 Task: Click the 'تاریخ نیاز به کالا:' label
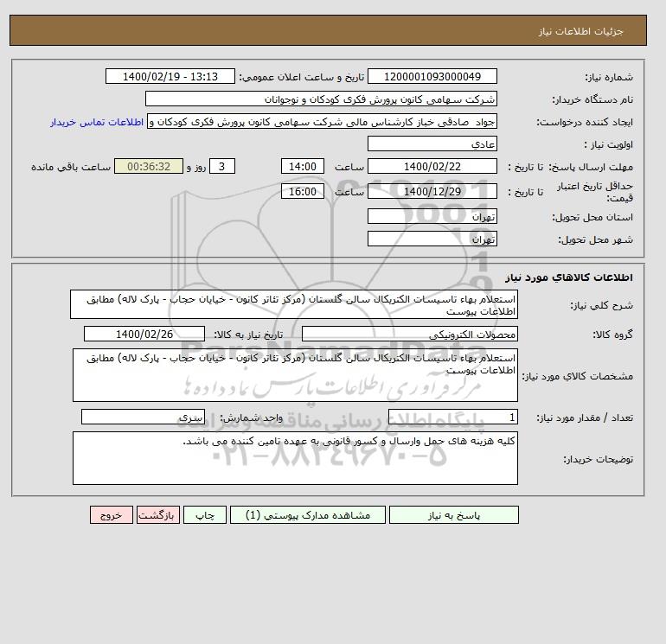[x=248, y=335]
